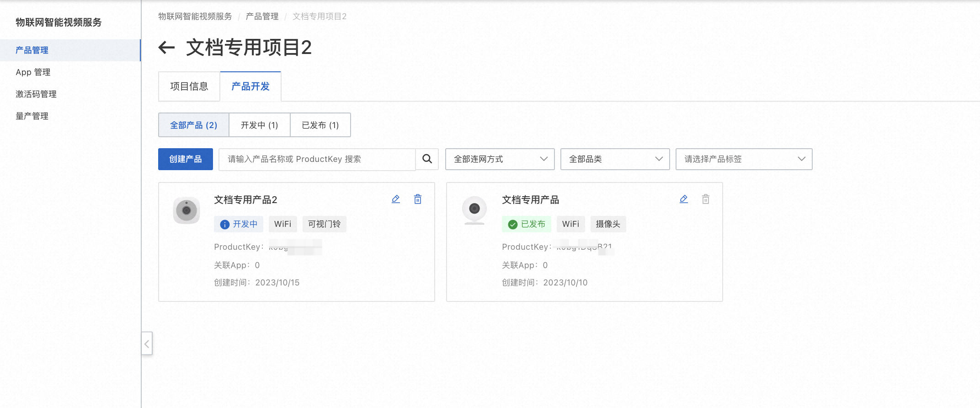Edit the product 文档专用产品
Screen dimensions: 980x408
(684, 199)
